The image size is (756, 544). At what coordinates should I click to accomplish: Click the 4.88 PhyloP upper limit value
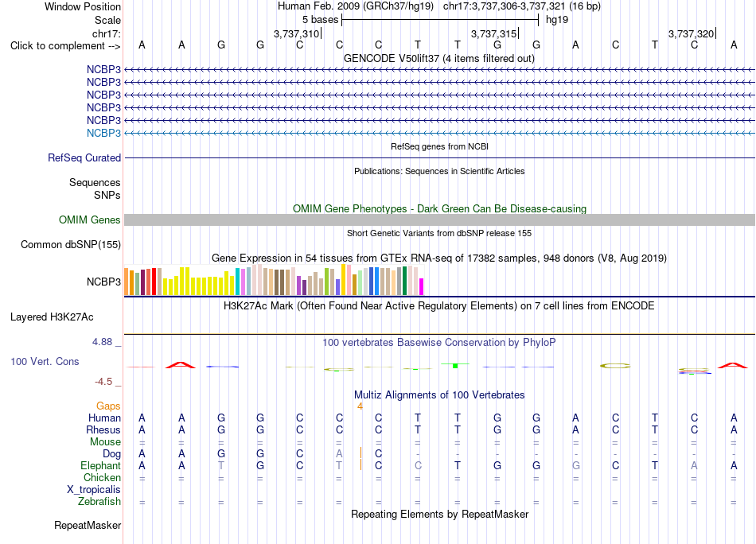coord(102,342)
